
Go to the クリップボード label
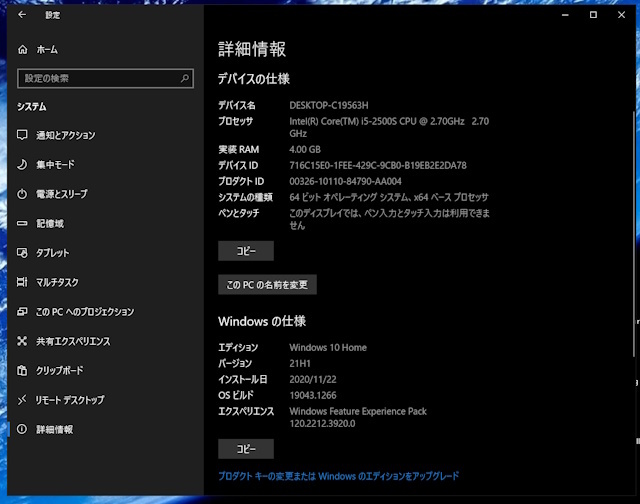click(x=60, y=371)
